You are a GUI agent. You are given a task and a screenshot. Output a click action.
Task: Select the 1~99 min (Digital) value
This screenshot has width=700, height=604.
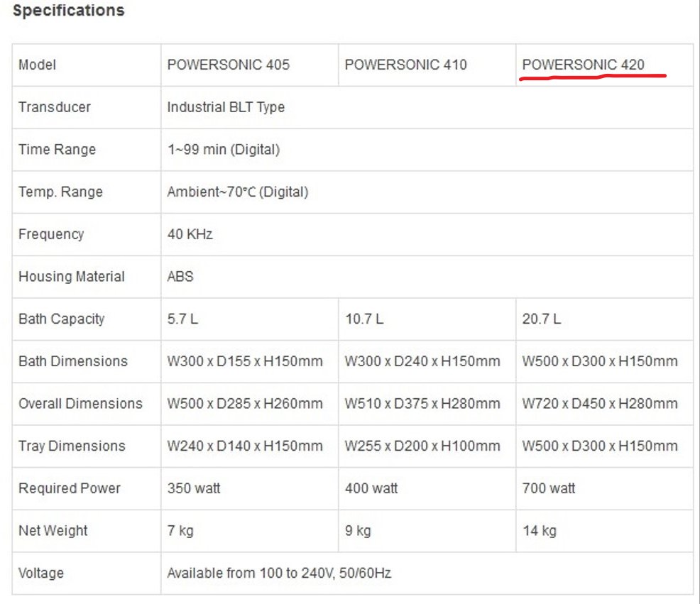pyautogui.click(x=223, y=150)
